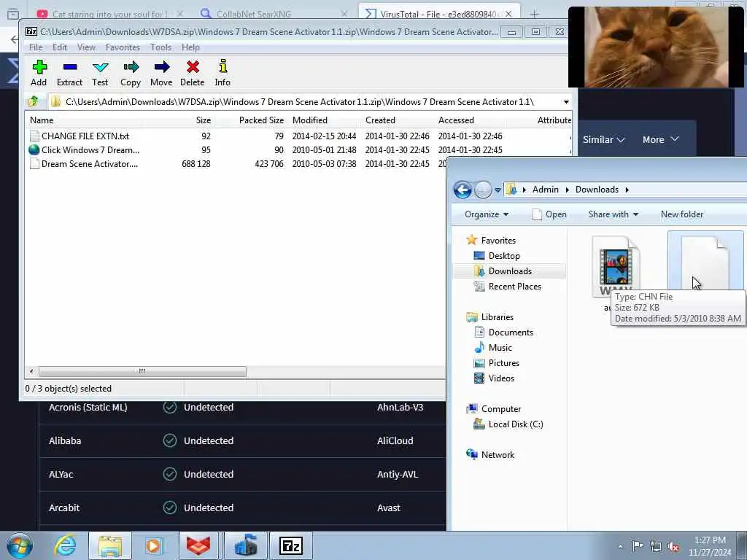Expand the 7-Zip address path dropdown

tap(566, 102)
